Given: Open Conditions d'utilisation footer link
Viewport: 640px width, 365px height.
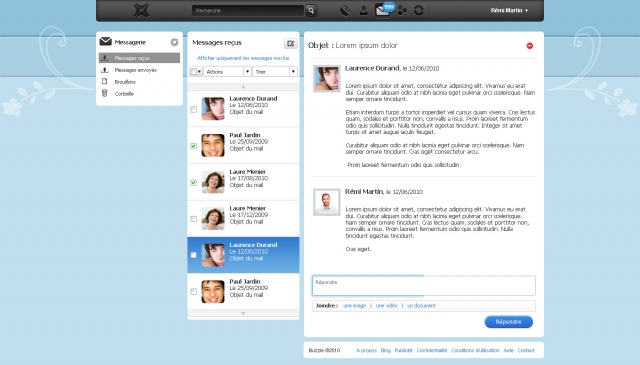Looking at the screenshot, I should [x=475, y=350].
